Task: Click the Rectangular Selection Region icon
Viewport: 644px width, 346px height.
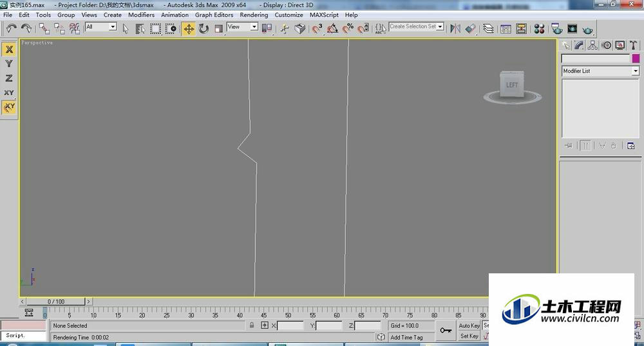Action: pos(155,28)
